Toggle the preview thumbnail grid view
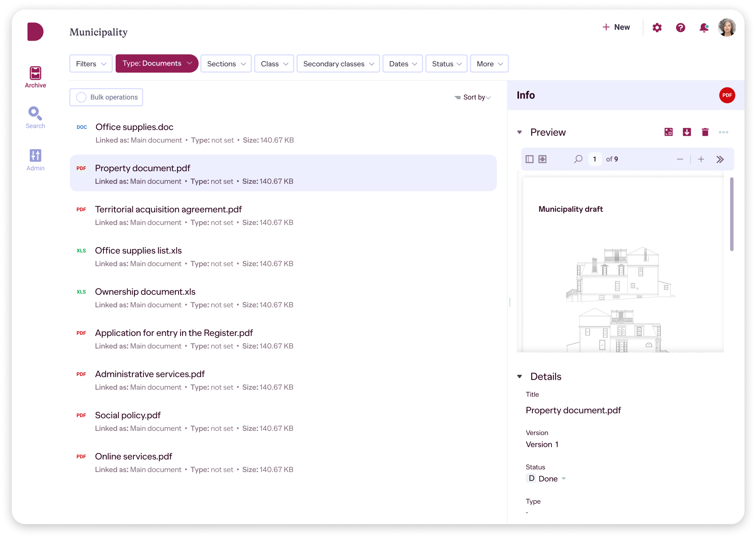The width and height of the screenshot is (756, 538). pos(542,159)
